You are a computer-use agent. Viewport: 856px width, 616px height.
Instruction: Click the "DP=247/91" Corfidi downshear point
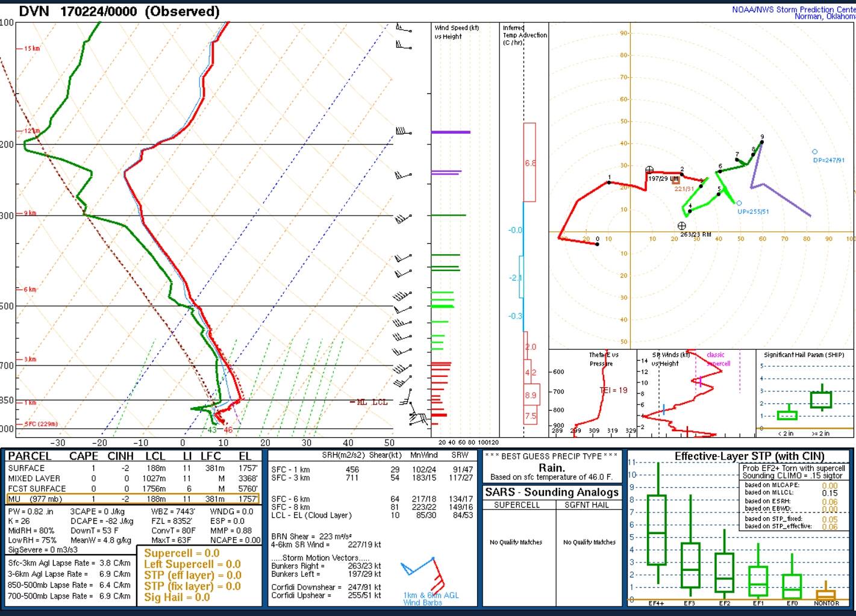coord(815,152)
